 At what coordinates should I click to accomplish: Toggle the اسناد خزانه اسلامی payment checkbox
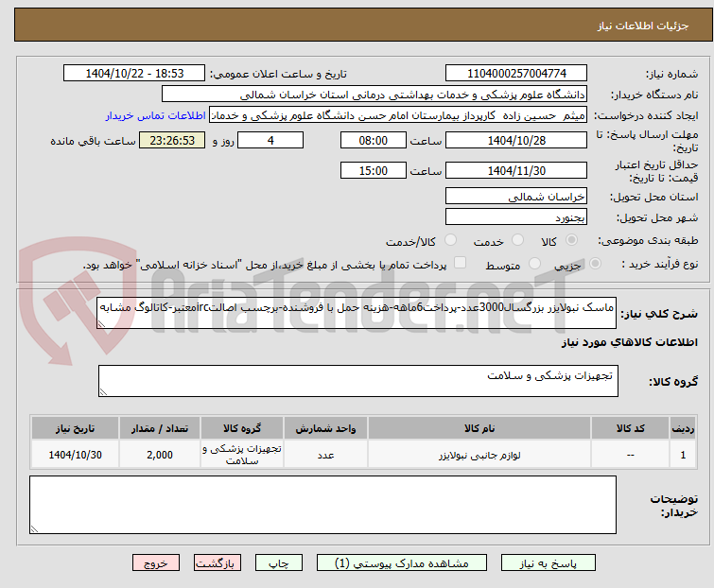(x=461, y=263)
